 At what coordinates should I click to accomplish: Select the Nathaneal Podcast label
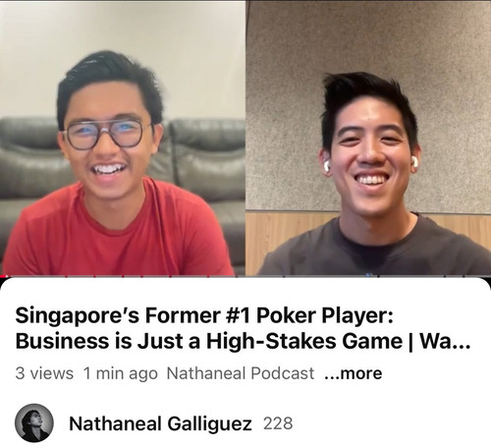pyautogui.click(x=241, y=373)
